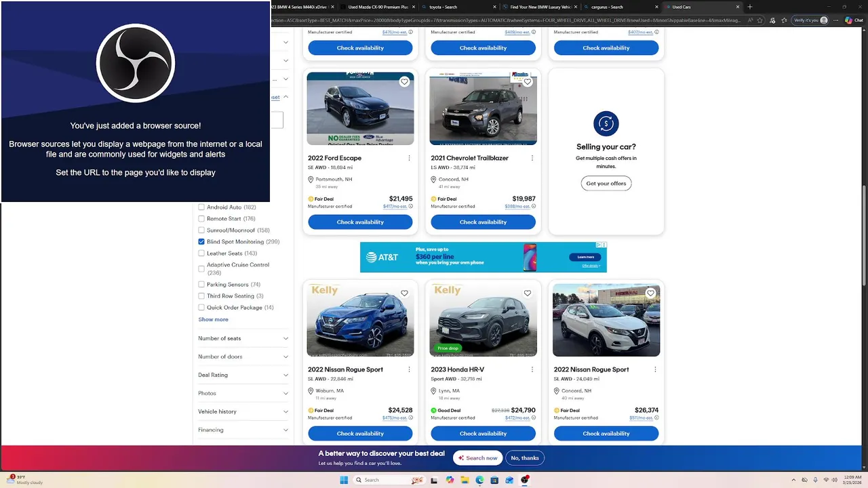This screenshot has height=488, width=868.
Task: Switch to the cargurus - Search tab
Action: 622,7
